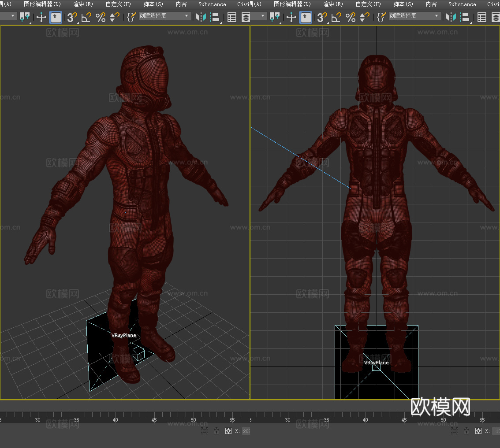This screenshot has width=500, height=448.
Task: Click frame 45 on front-view window timeline
Action: (x=404, y=420)
